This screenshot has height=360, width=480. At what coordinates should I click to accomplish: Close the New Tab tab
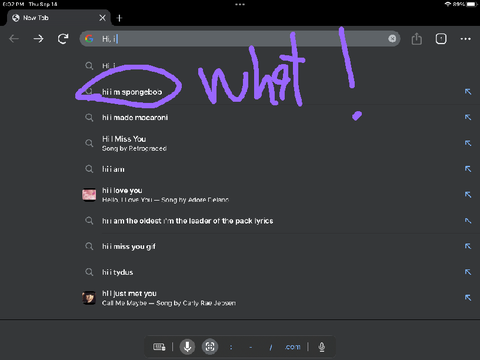pos(102,18)
